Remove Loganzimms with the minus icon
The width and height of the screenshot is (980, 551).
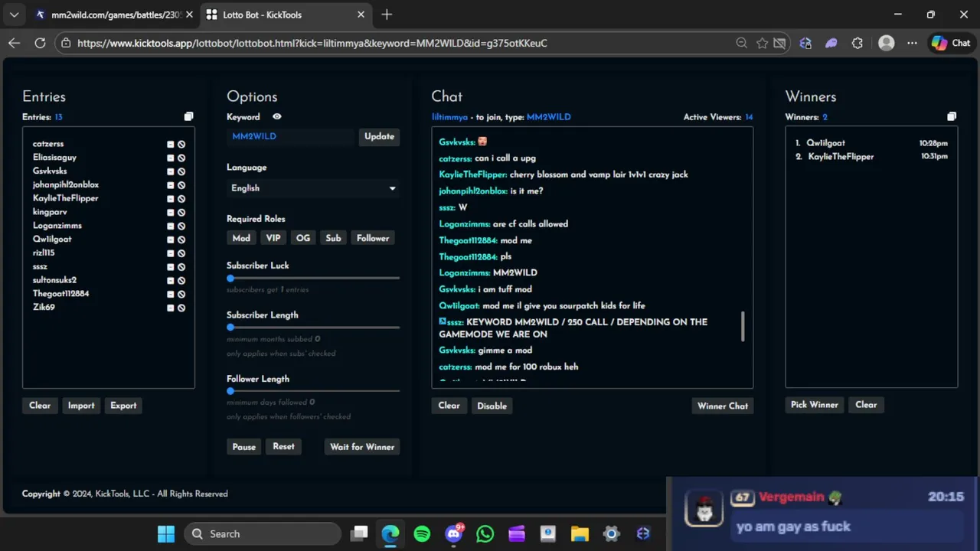[x=171, y=226]
